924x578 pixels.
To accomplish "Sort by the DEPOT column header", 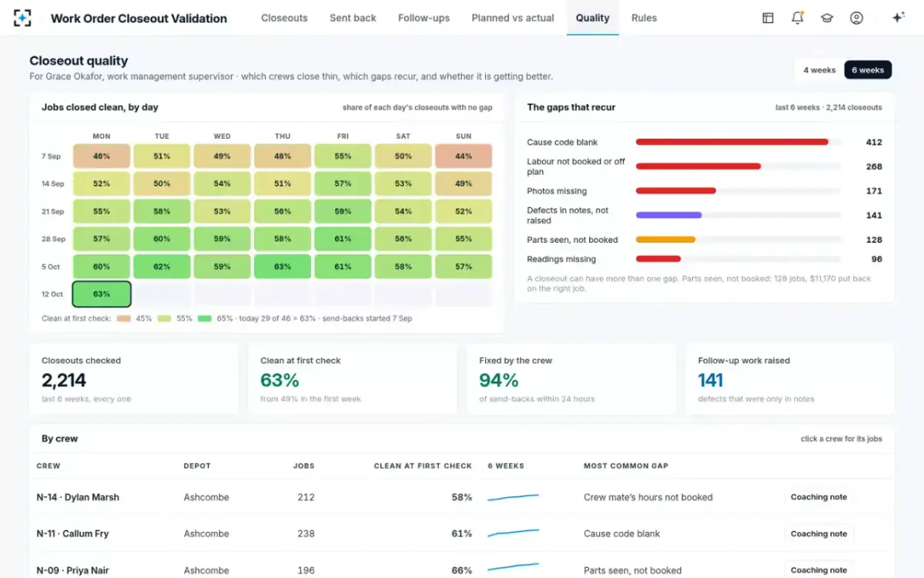I will coord(197,465).
